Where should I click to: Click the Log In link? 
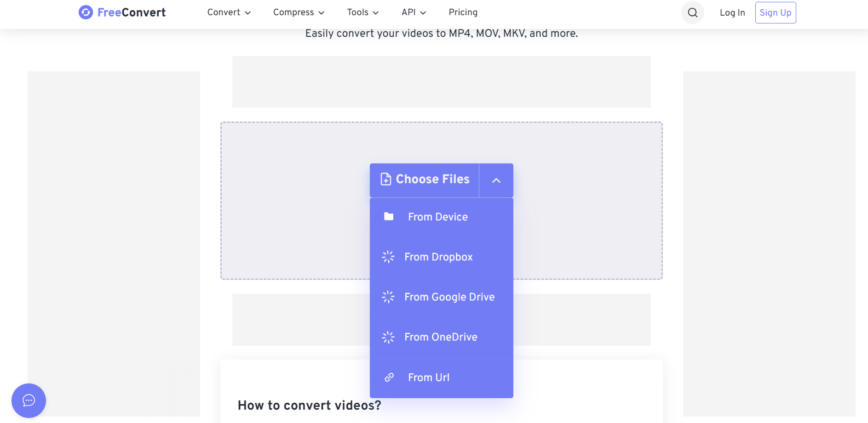point(732,13)
